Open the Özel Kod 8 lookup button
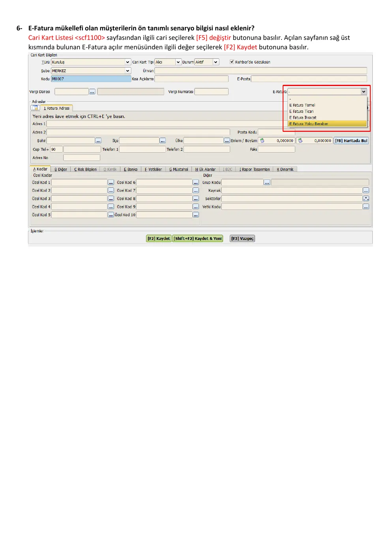The width and height of the screenshot is (392, 554). [196, 199]
